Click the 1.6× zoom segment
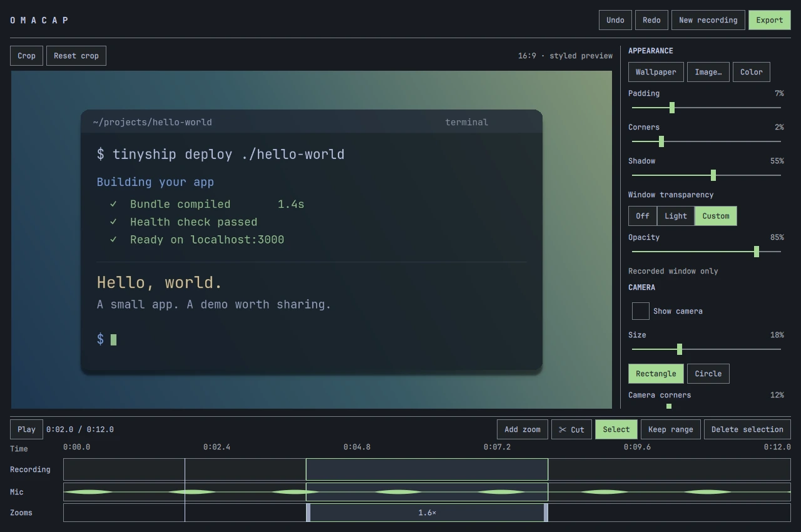 tap(427, 513)
